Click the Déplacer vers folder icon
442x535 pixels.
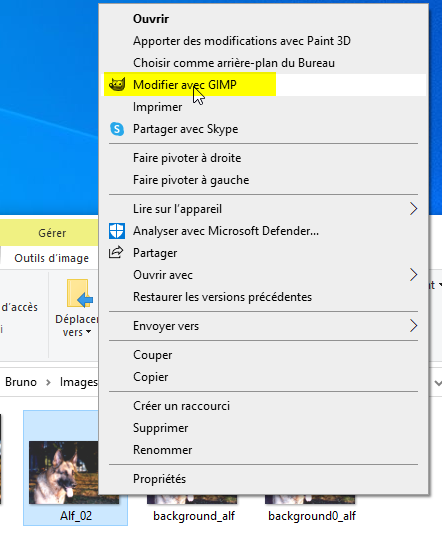coord(80,293)
